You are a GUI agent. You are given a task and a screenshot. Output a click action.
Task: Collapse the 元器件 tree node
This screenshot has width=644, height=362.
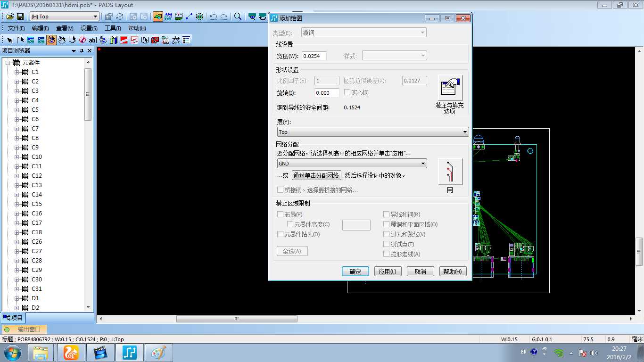click(x=8, y=63)
